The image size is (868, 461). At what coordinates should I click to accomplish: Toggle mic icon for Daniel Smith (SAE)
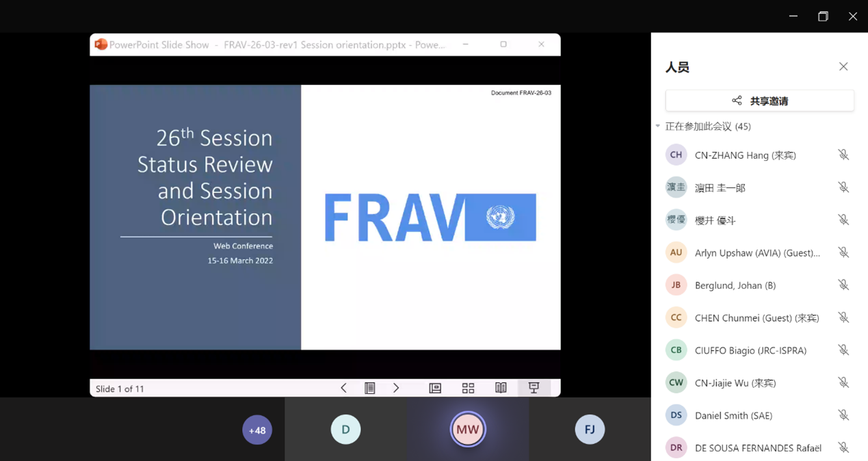843,415
